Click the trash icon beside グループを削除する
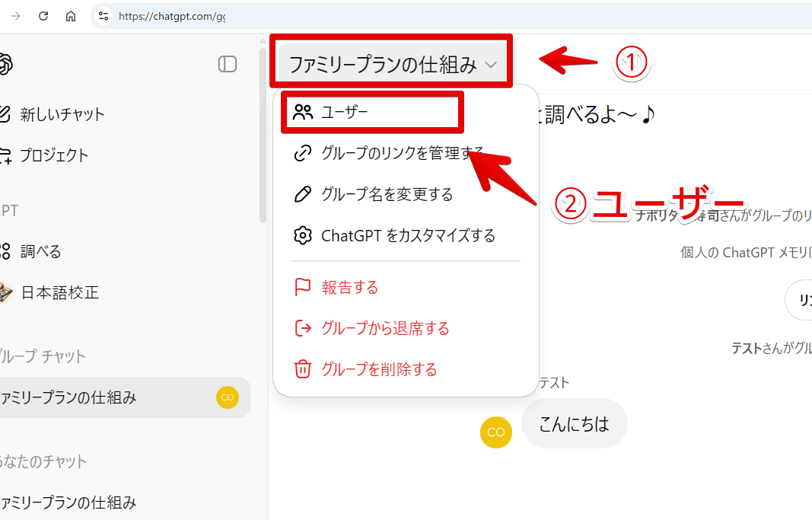 tap(303, 369)
